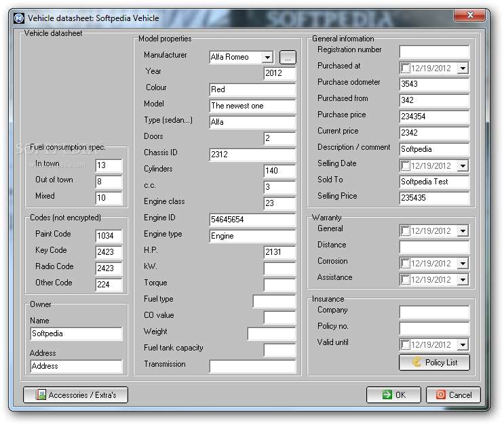Click the Purchase price field
Image resolution: width=504 pixels, height=425 pixels.
point(434,117)
